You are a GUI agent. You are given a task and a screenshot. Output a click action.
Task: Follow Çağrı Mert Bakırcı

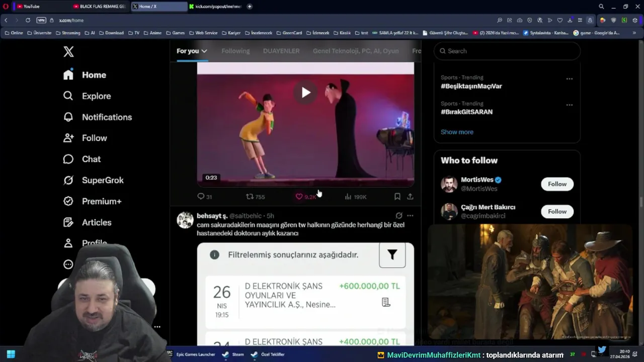(557, 212)
